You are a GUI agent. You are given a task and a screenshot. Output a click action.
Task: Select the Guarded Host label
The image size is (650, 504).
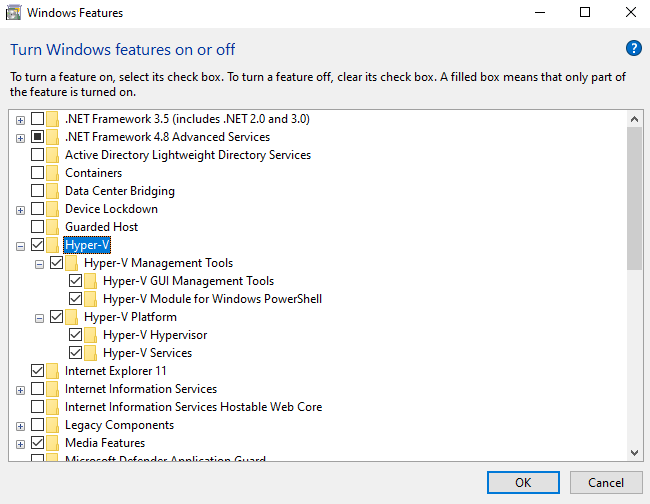tap(102, 227)
